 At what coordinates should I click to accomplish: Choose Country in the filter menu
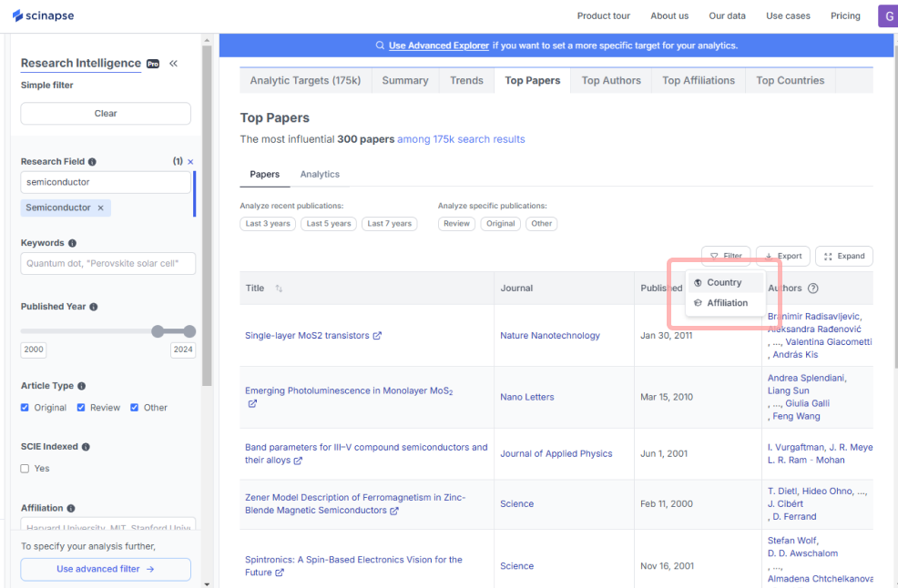[x=726, y=283]
